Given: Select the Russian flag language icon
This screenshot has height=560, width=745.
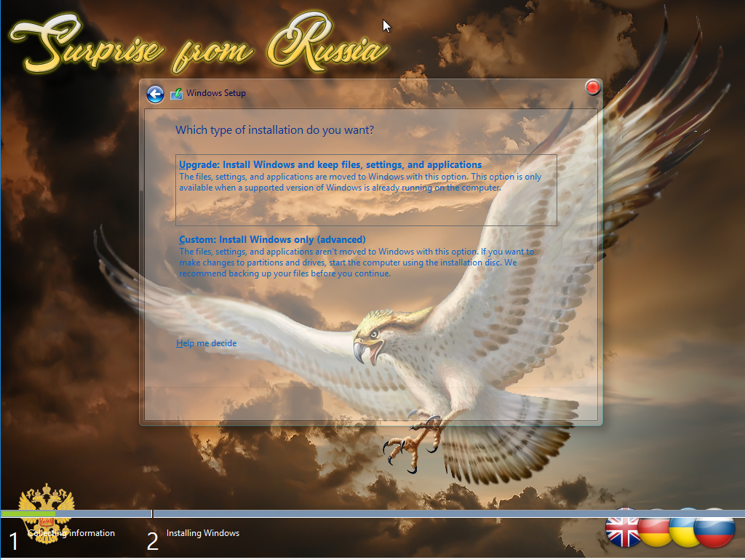Looking at the screenshot, I should [714, 528].
